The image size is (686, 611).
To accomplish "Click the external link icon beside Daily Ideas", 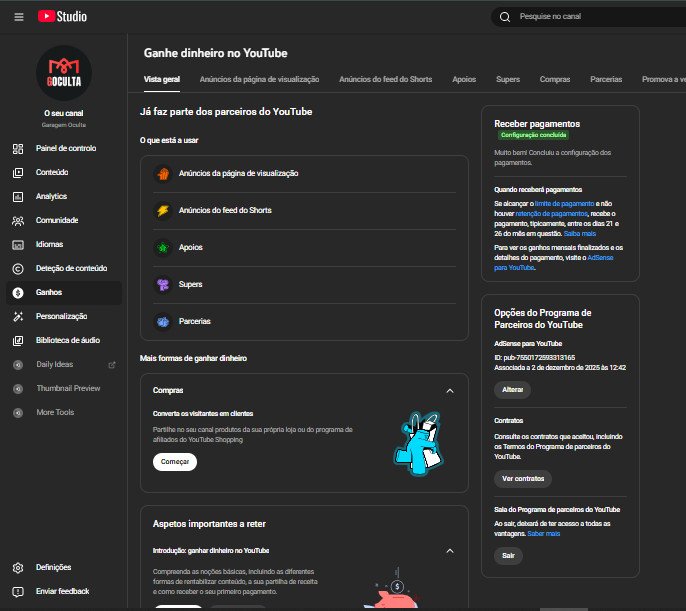I will [112, 365].
